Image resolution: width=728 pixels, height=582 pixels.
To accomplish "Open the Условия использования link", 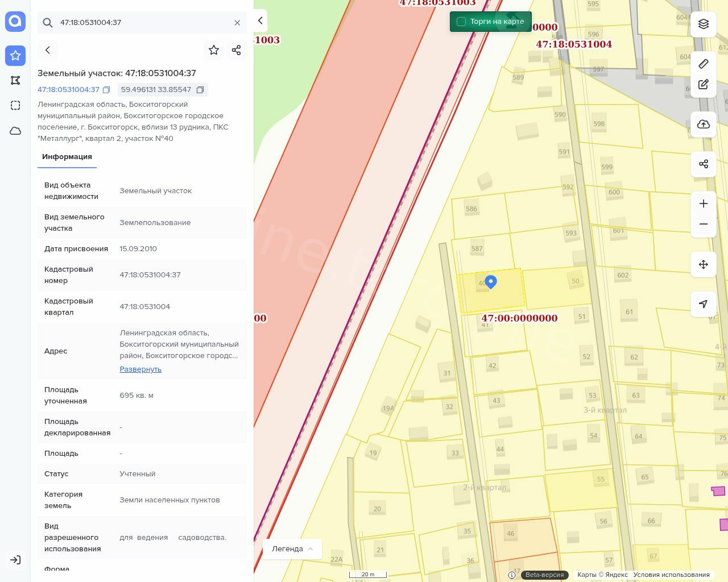I will pyautogui.click(x=671, y=575).
